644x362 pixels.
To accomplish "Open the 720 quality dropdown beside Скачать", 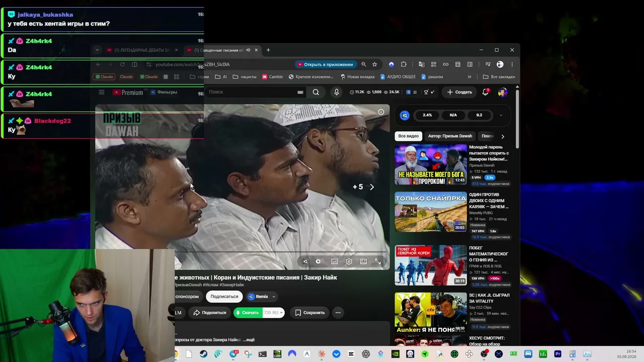I will (273, 313).
